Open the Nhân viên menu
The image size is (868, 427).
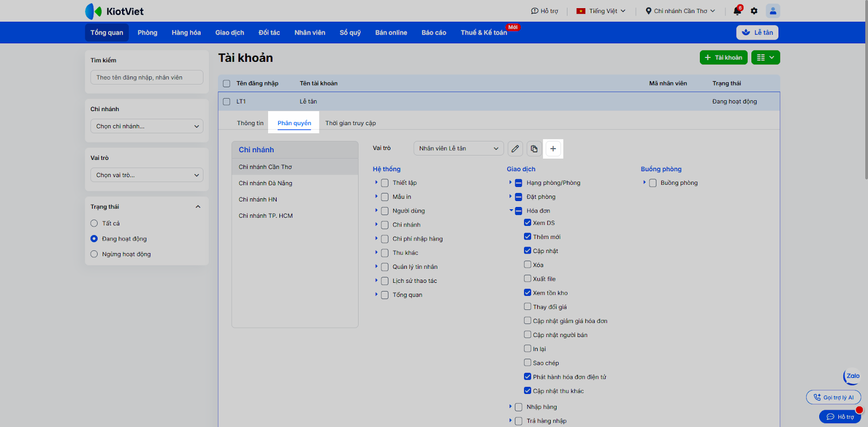[310, 33]
